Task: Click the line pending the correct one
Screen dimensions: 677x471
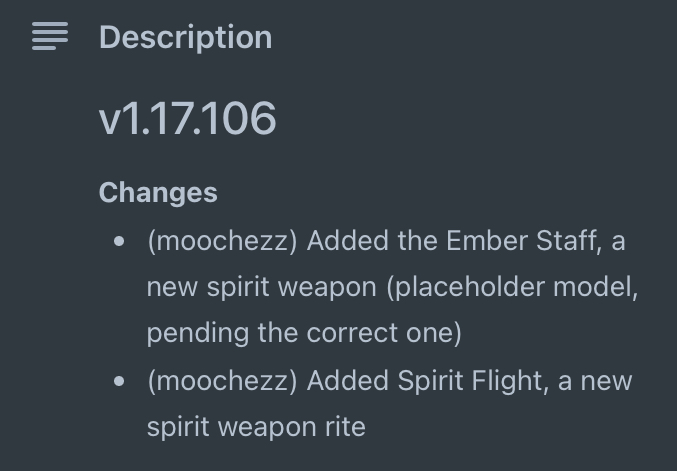Action: 304,333
